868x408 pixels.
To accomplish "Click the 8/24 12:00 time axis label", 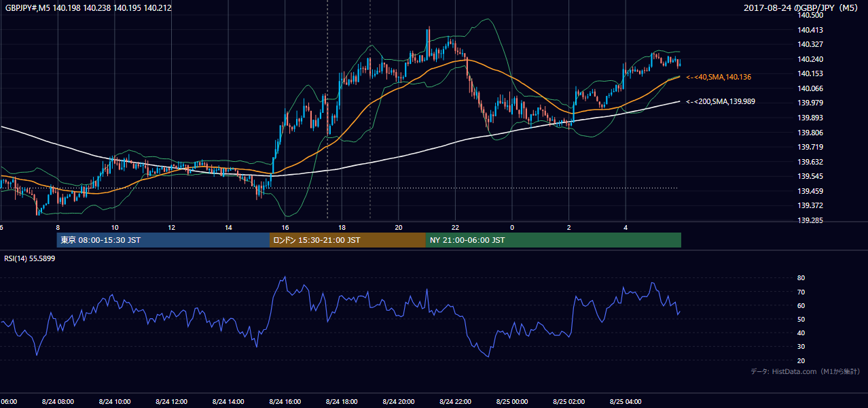I will tap(171, 402).
